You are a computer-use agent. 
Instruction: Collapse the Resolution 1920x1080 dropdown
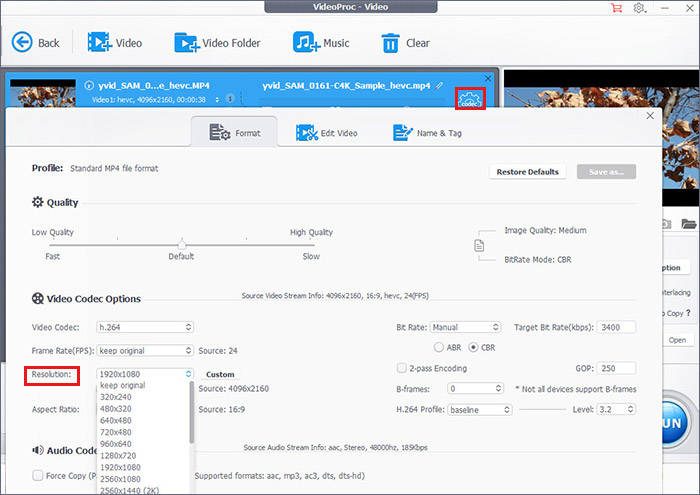click(145, 374)
